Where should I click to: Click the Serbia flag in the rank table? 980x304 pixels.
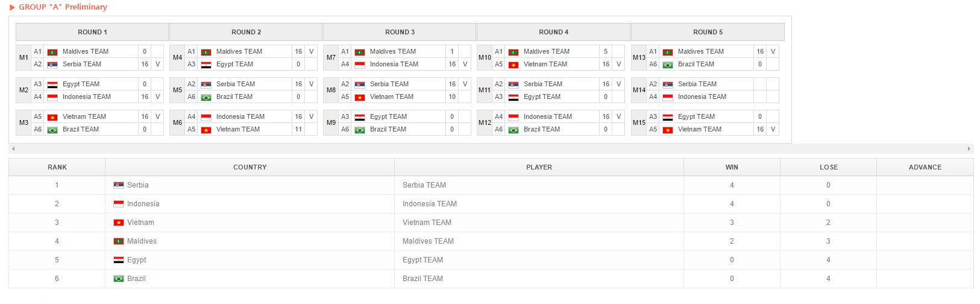pos(119,185)
